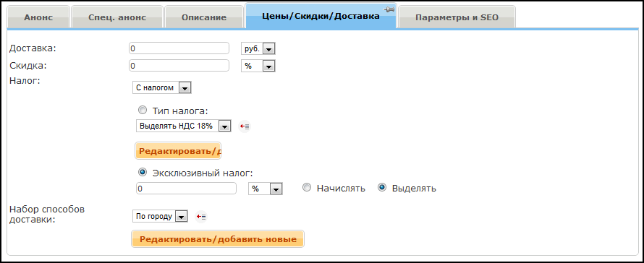The width and height of the screenshot is (644, 263).
Task: Switch to the Спец. анонс tab
Action: (x=117, y=17)
